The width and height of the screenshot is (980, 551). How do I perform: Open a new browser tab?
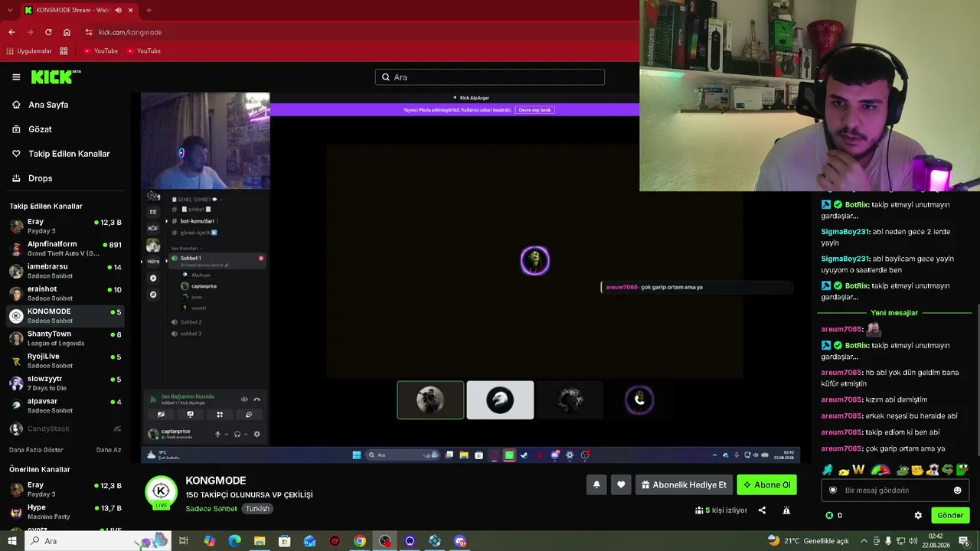[149, 10]
